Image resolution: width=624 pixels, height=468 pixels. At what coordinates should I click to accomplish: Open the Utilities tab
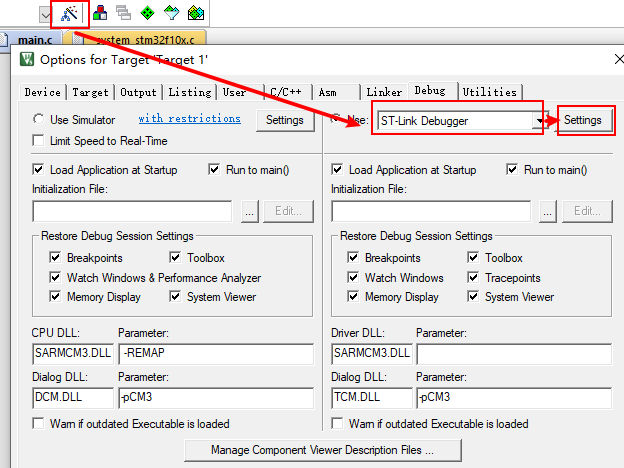489,92
